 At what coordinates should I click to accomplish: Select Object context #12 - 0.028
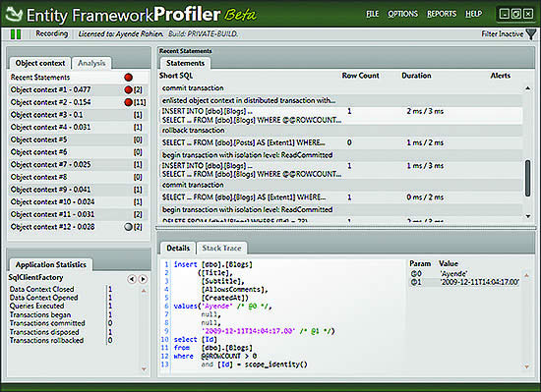pos(79,227)
